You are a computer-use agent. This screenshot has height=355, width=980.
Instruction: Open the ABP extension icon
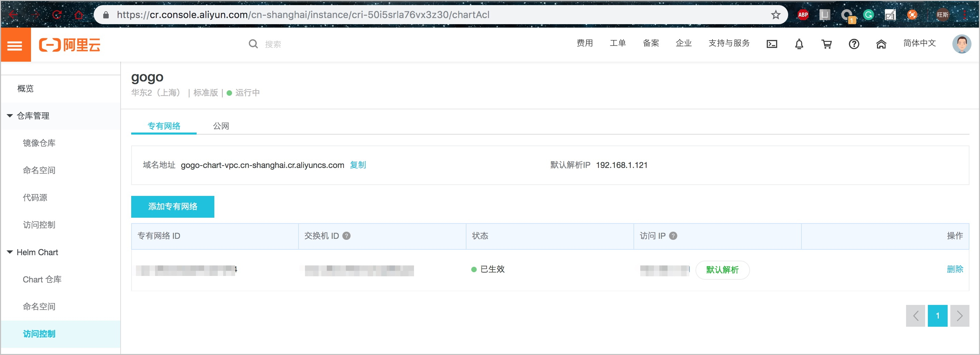pos(803,14)
